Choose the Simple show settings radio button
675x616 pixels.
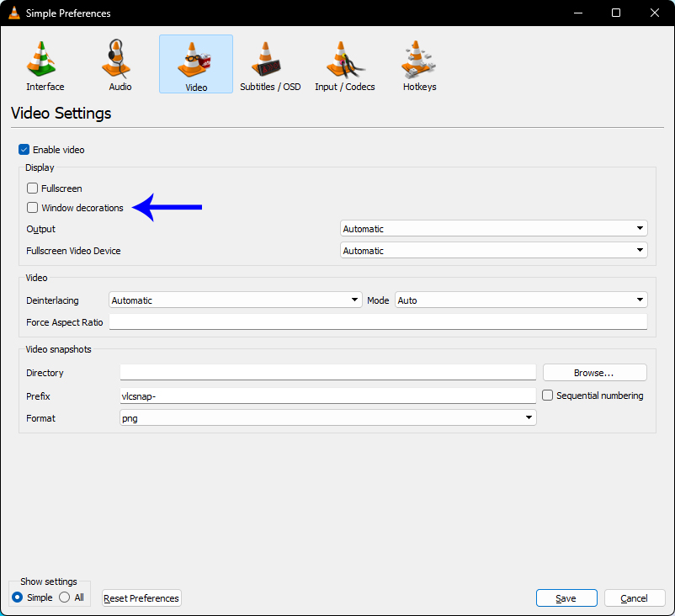click(18, 597)
